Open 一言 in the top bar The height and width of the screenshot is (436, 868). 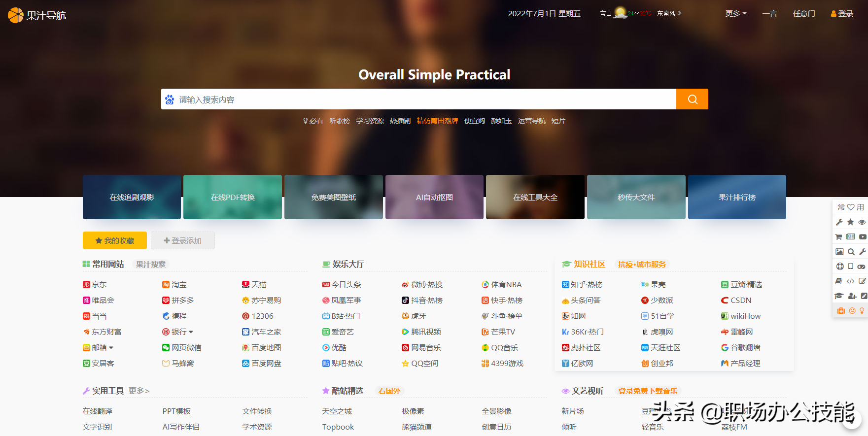pyautogui.click(x=769, y=14)
